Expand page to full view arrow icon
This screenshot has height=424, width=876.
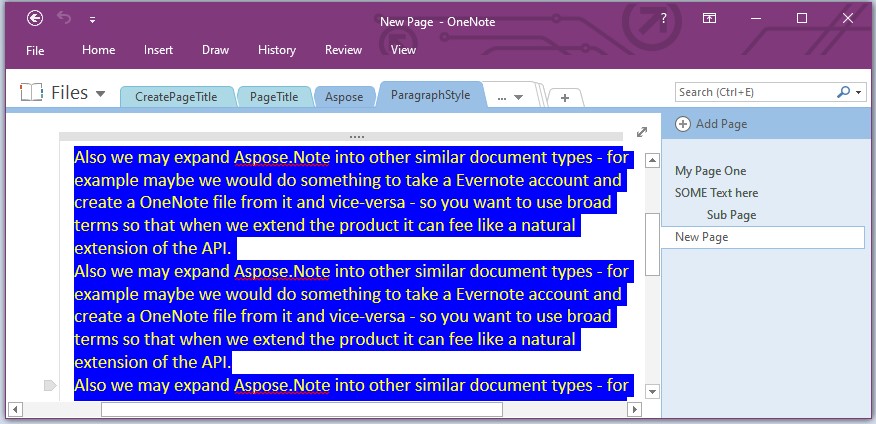(642, 132)
